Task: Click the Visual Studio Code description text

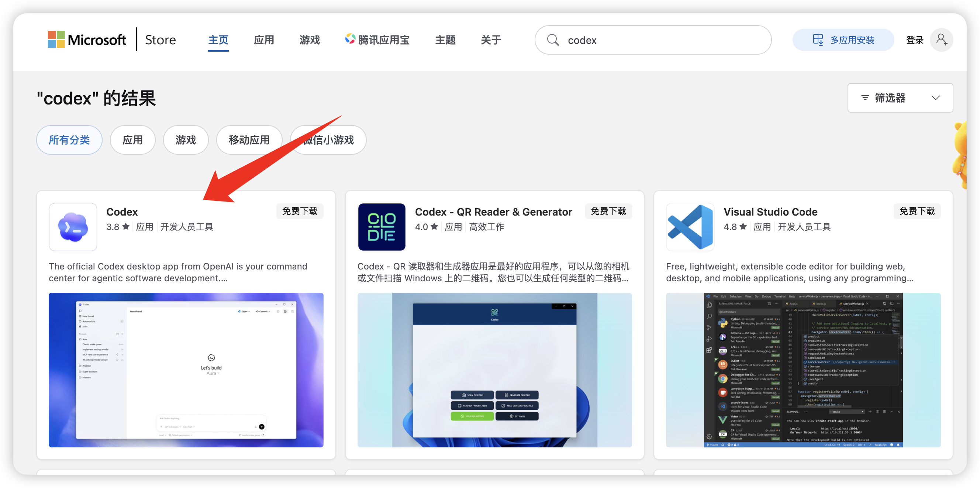Action: (789, 272)
